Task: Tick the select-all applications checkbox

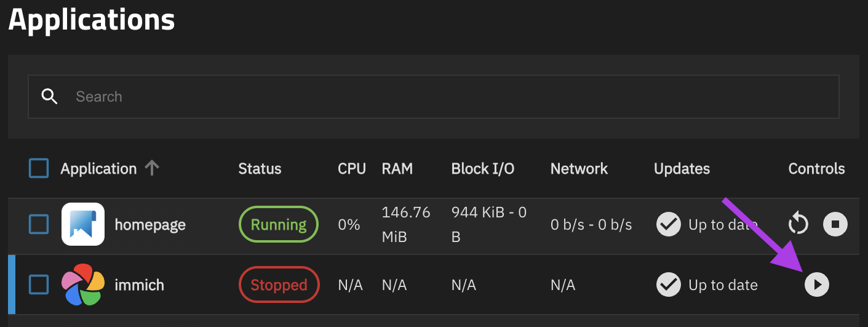Action: [39, 168]
